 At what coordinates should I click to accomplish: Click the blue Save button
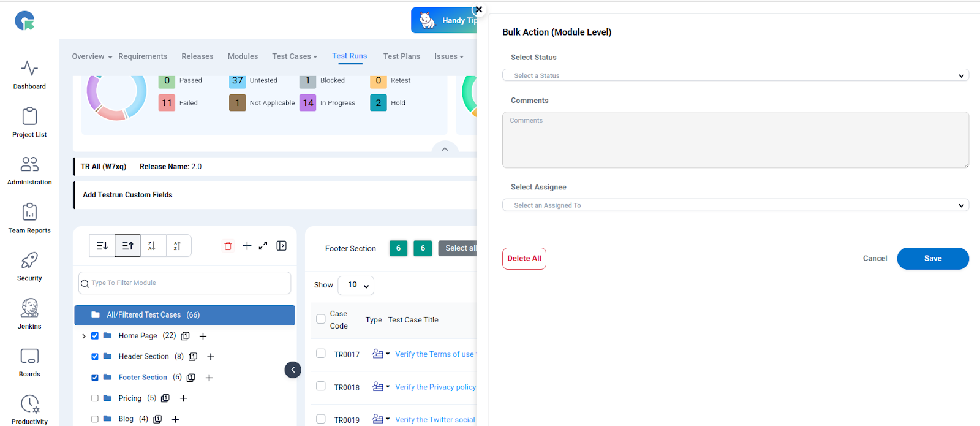click(933, 259)
